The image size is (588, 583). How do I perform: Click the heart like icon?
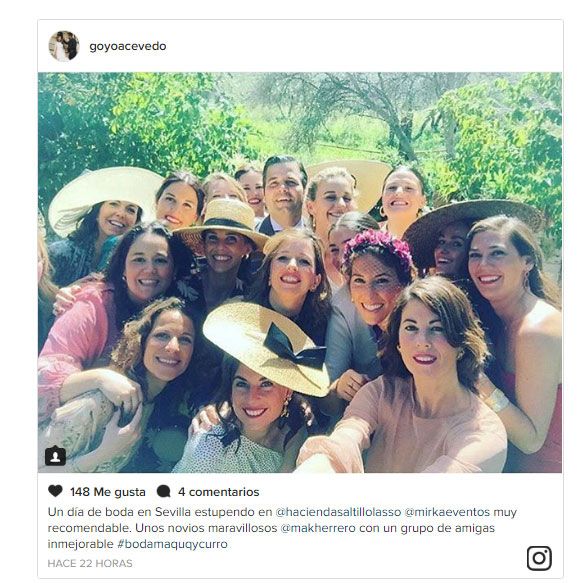[x=55, y=491]
